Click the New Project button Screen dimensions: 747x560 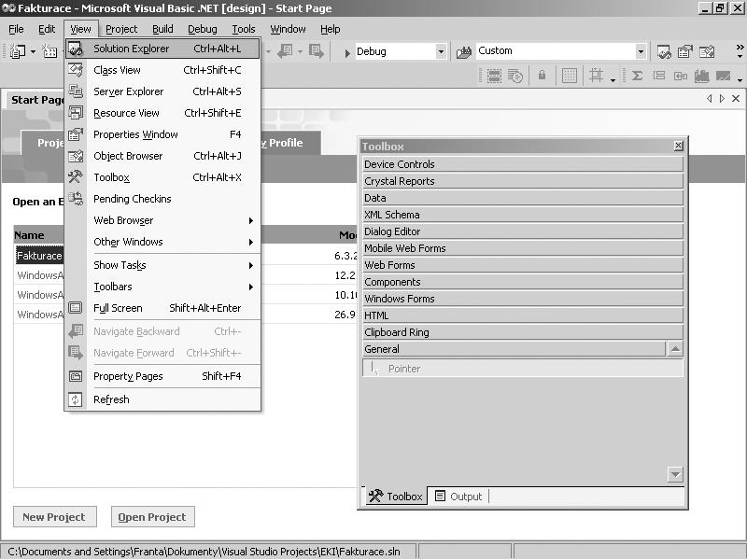click(x=54, y=517)
